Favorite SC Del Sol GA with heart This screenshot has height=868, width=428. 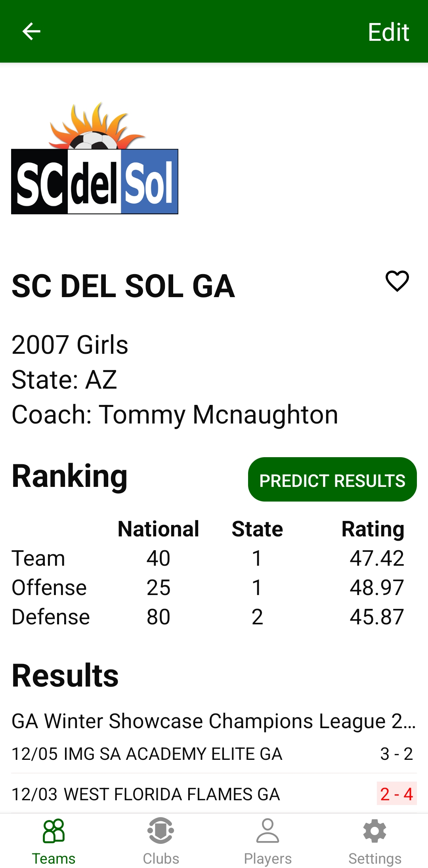point(397,281)
